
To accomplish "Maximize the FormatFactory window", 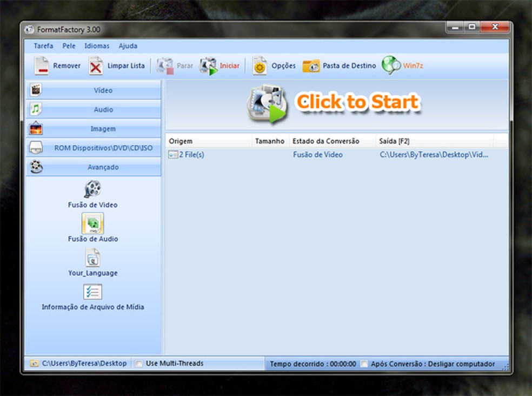I will coord(472,27).
